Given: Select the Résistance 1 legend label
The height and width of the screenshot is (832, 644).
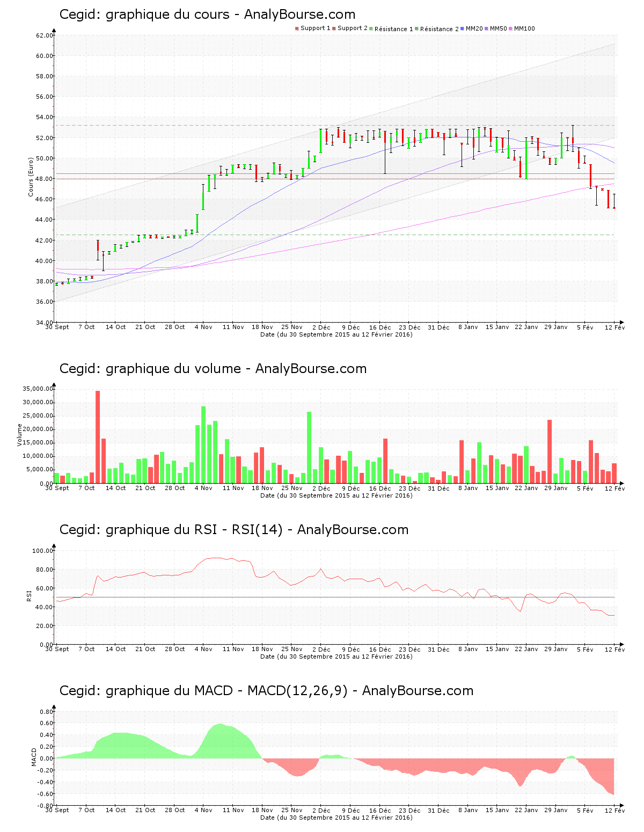Looking at the screenshot, I should [x=393, y=28].
